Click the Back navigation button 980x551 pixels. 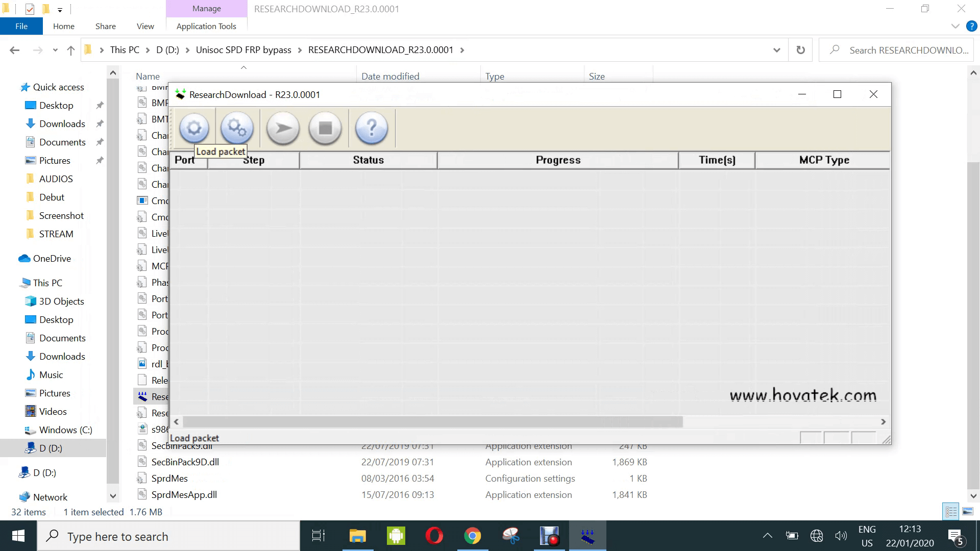coord(14,49)
